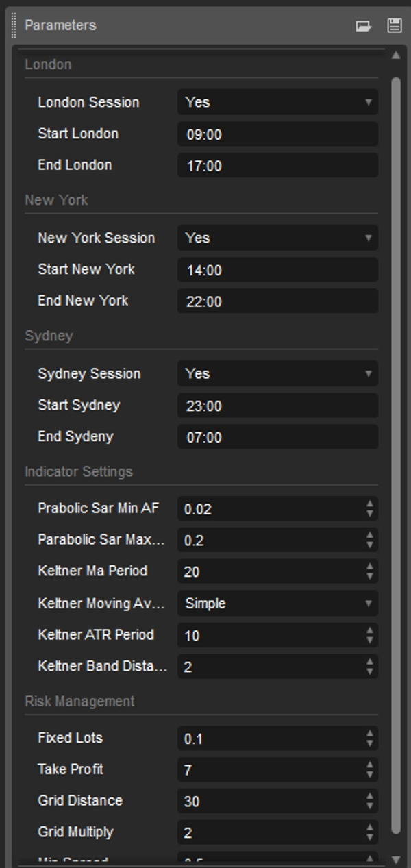
Task: Increase the Keltner Ma Period value
Action: pos(370,567)
